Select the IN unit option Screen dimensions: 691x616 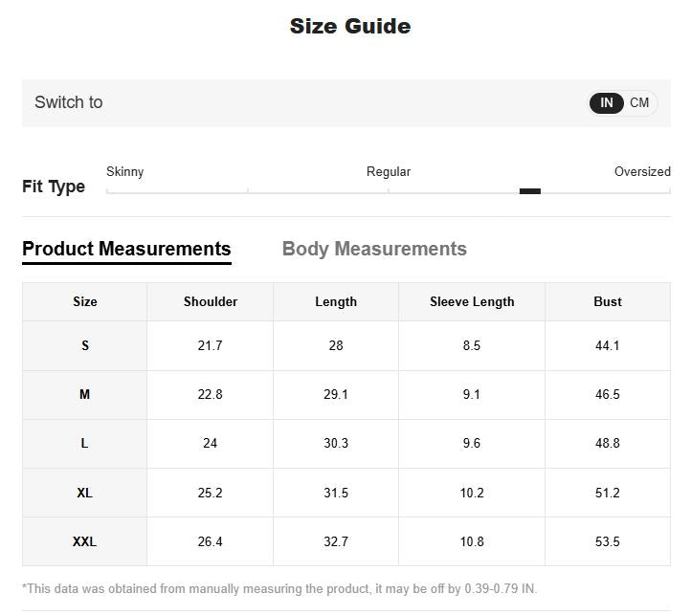click(607, 102)
